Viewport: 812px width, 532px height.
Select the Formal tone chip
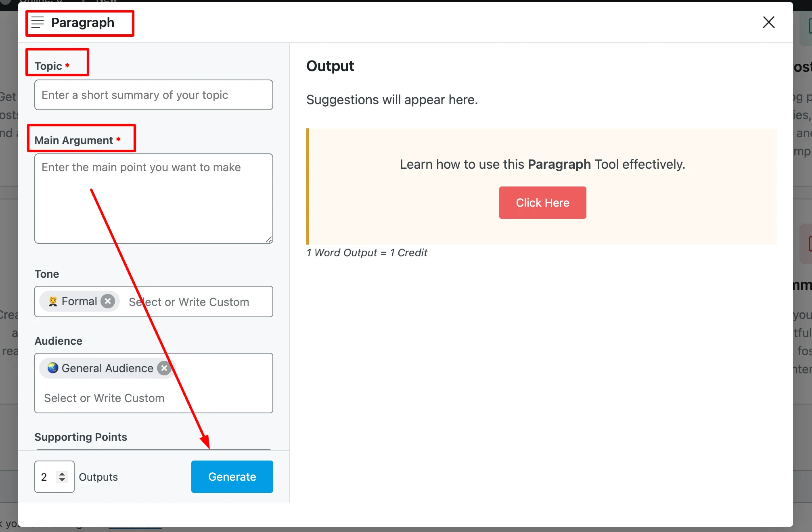pyautogui.click(x=79, y=301)
